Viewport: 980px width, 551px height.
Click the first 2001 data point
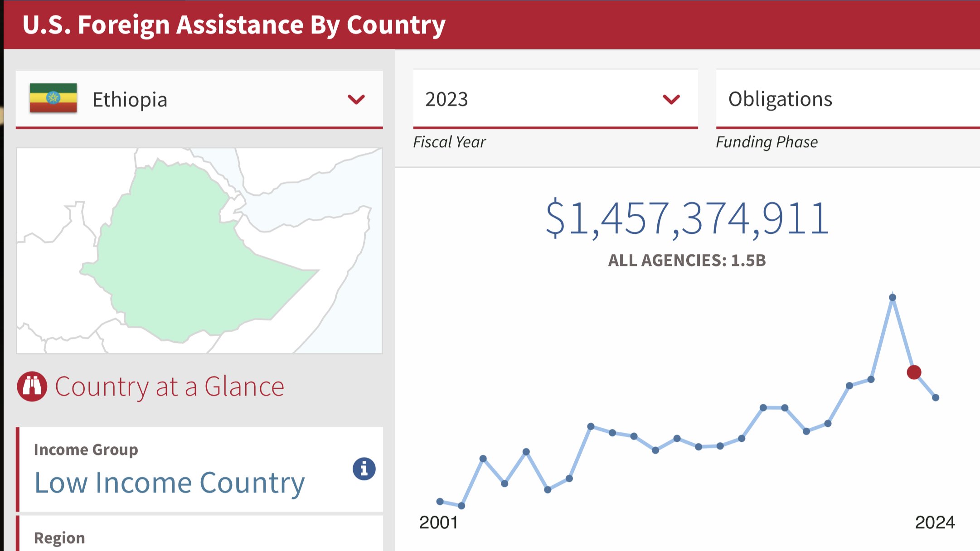(440, 501)
